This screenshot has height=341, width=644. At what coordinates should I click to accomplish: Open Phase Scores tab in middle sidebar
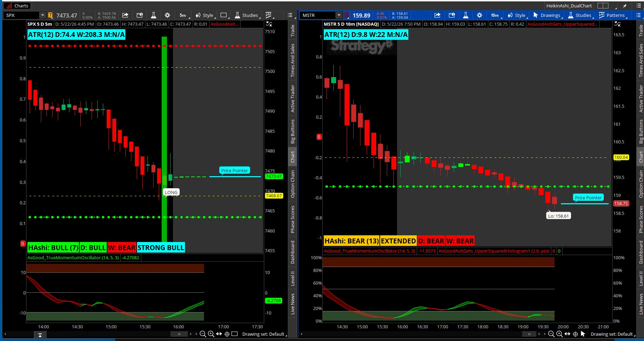292,219
